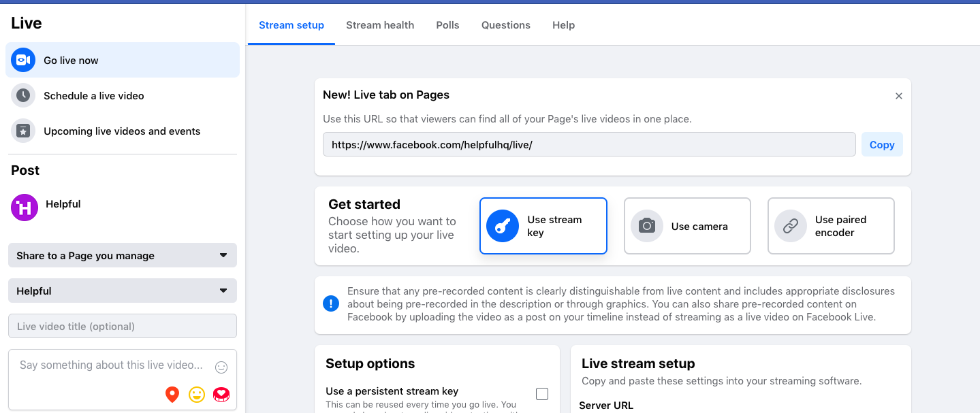Select the Use stream key option
Screen dimensions: 980x413
click(x=543, y=226)
